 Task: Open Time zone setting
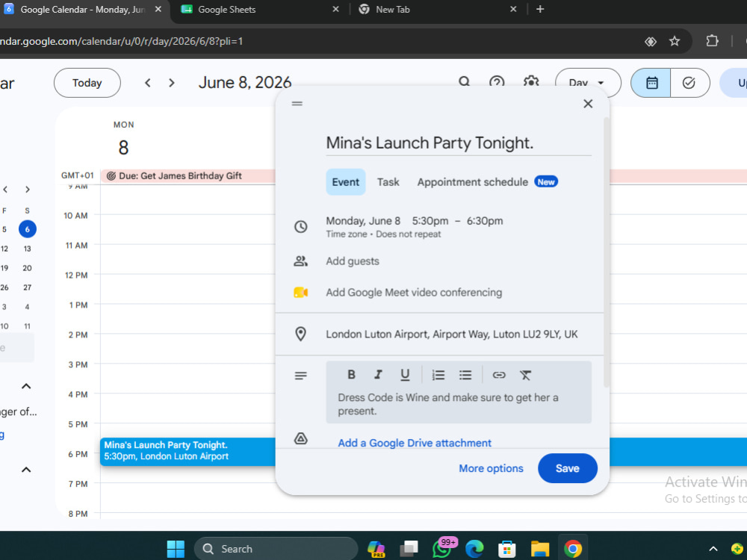click(x=347, y=234)
